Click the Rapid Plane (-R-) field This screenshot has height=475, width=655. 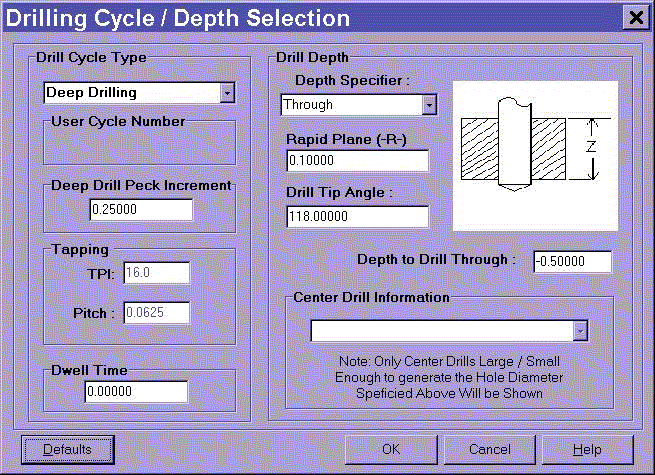(x=358, y=160)
